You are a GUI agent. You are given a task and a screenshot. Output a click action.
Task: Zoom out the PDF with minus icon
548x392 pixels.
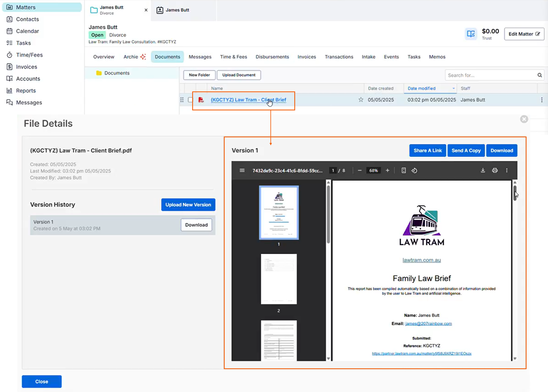pyautogui.click(x=359, y=170)
